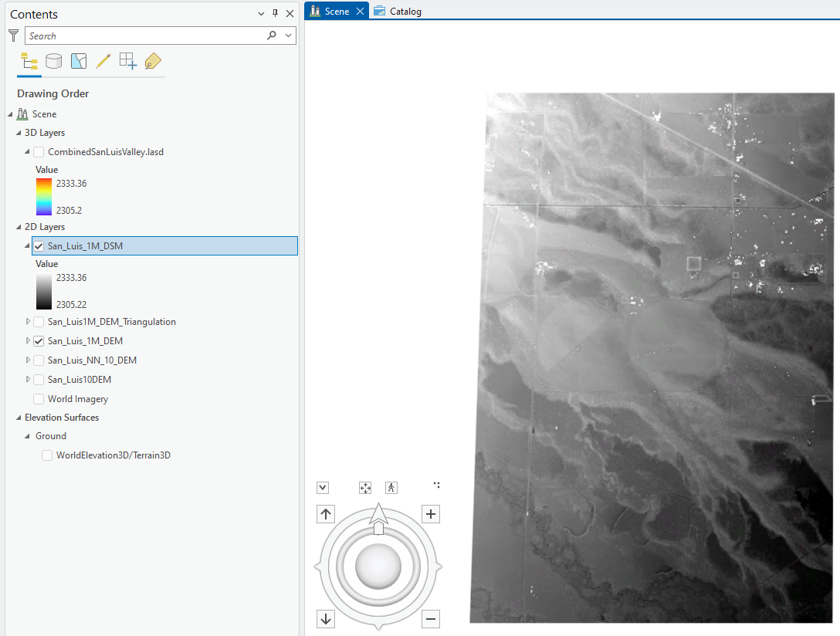Activate first-person walk mode on navigator
This screenshot has height=636, width=840.
tap(391, 487)
